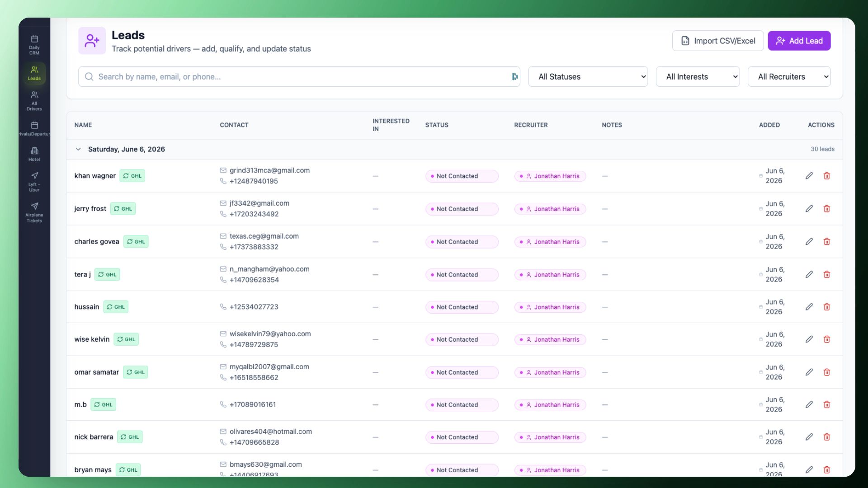This screenshot has width=868, height=488.
Task: Click the email bmays630@gmail.com
Action: (x=265, y=465)
